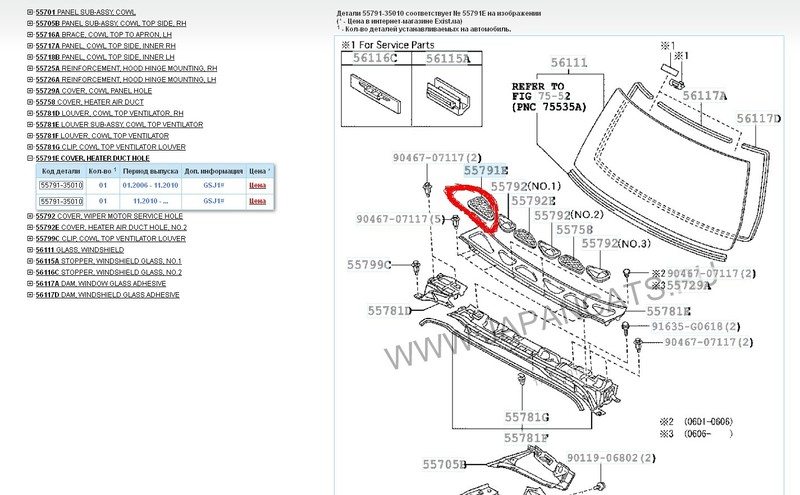
Task: Expand the 55701 PANEL SUB-ASSY, COWL node
Action: pyautogui.click(x=28, y=10)
